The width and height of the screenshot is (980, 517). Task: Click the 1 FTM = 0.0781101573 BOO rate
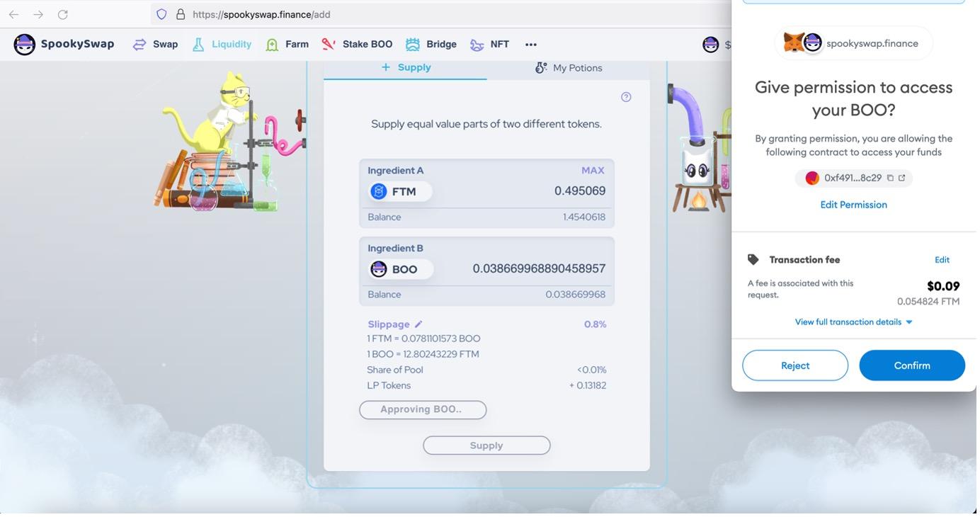[423, 339]
